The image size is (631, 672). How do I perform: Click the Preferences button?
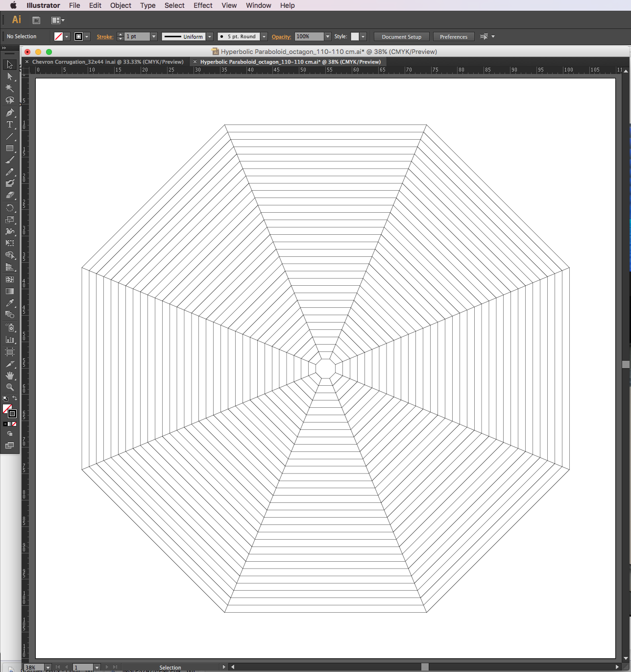[x=454, y=37]
